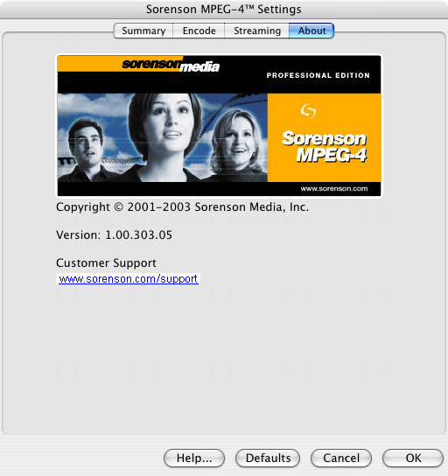This screenshot has height=476, width=448.
Task: Confirm with the OK button
Action: point(413,458)
